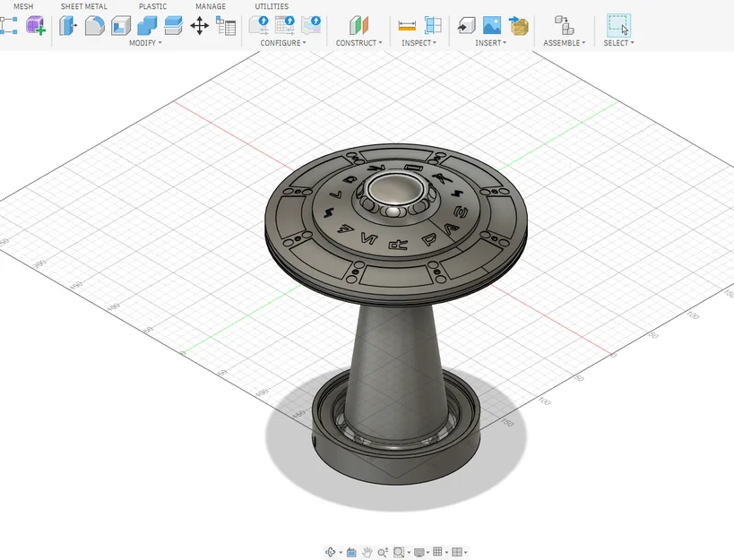
Task: Activate the Measure ruler tool
Action: [407, 26]
